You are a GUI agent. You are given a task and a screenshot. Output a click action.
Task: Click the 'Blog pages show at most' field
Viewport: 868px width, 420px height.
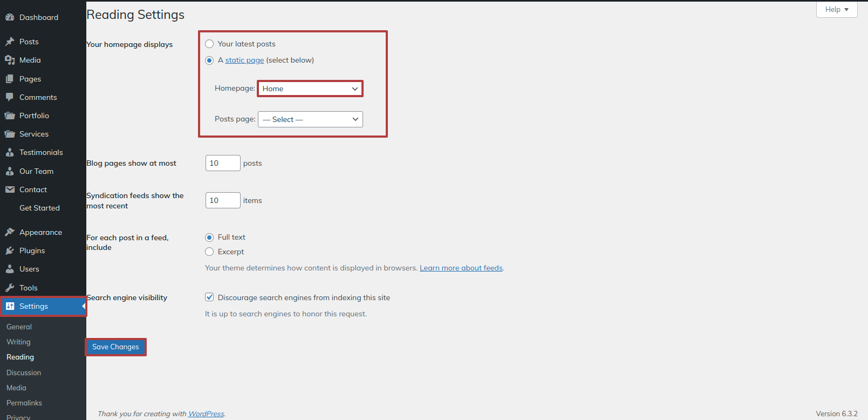tap(222, 163)
